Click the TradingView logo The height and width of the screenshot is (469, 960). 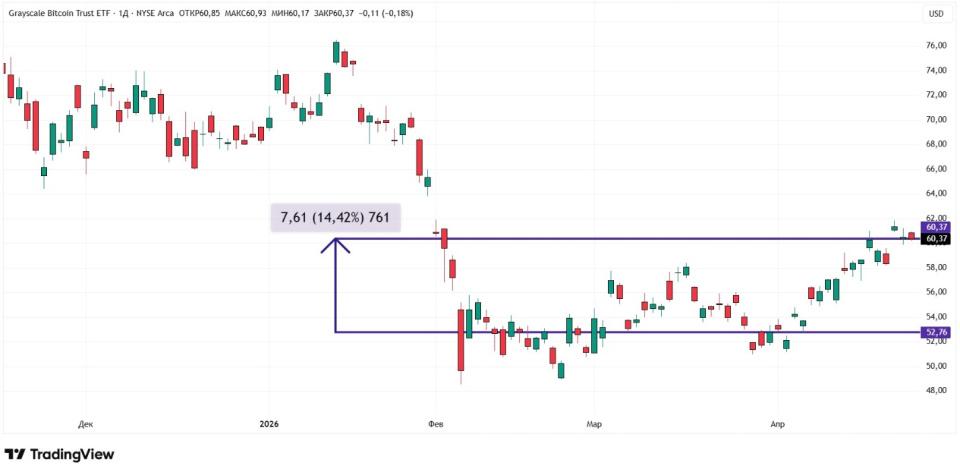point(59,454)
